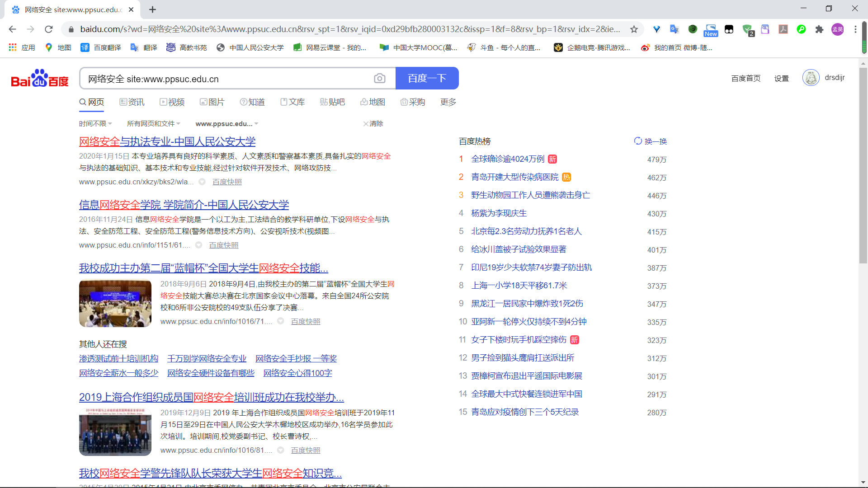This screenshot has height=488, width=868.
Task: Open Chrome three-dot menu
Action: (855, 29)
